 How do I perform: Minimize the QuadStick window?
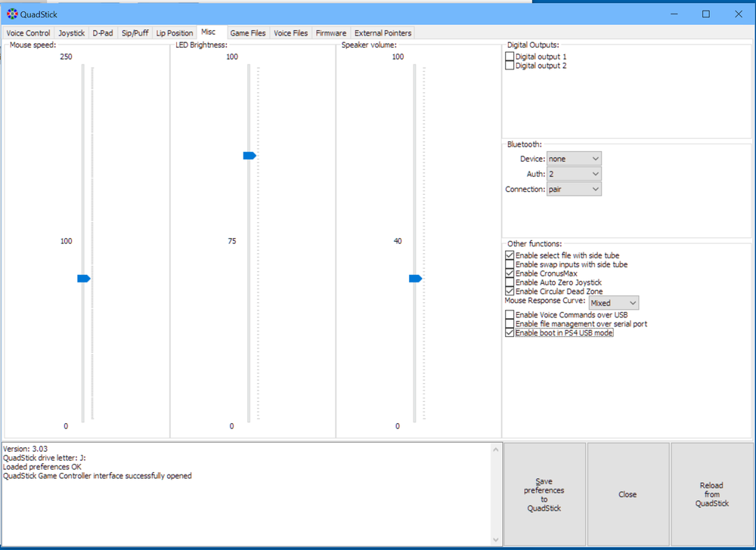pos(674,14)
